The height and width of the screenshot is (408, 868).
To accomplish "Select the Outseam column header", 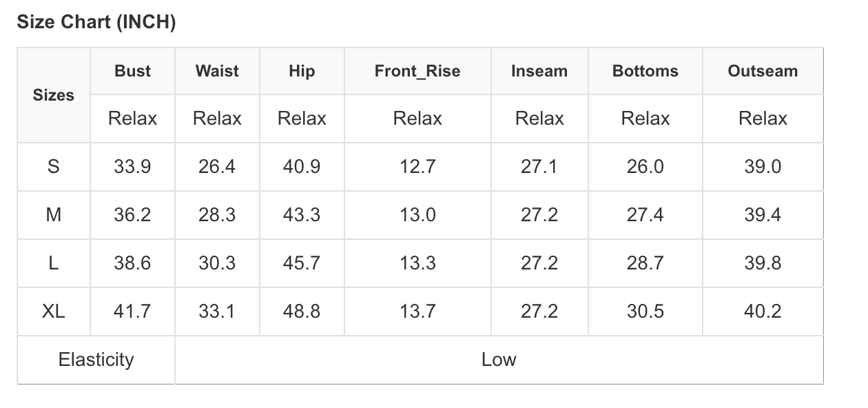I will (x=763, y=71).
